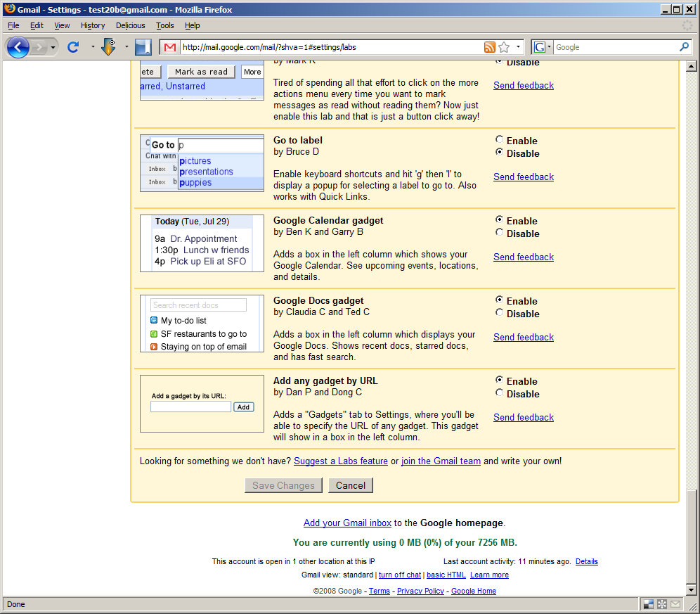Open the blue bookmarks book toolbar icon
Image resolution: width=700 pixels, height=614 pixels.
click(143, 47)
